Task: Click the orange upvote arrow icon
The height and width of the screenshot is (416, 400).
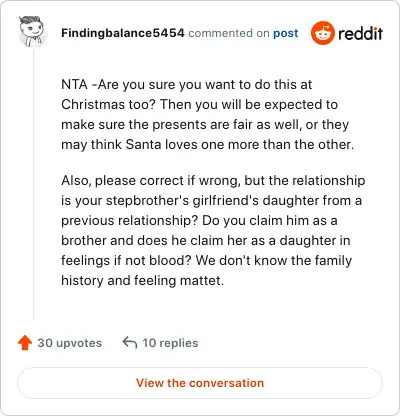Action: click(25, 343)
